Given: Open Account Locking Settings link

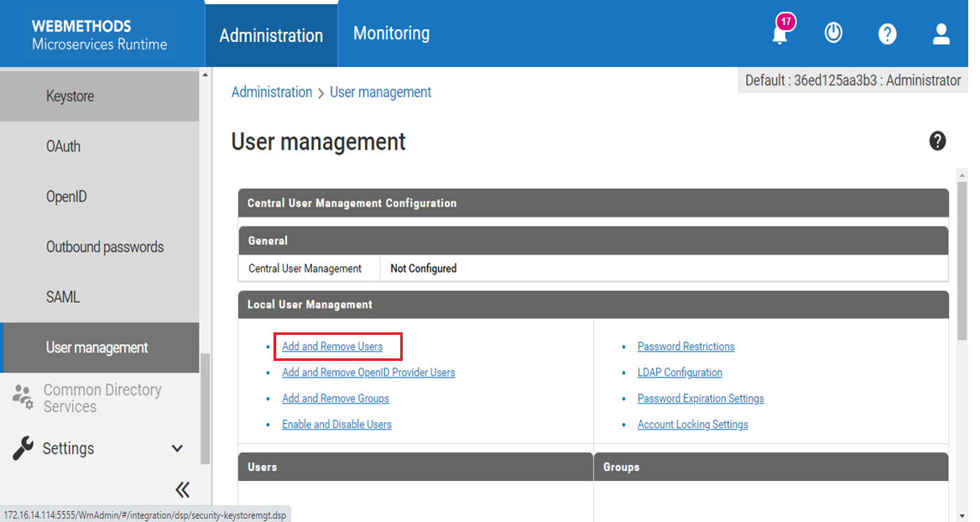Looking at the screenshot, I should click(692, 425).
